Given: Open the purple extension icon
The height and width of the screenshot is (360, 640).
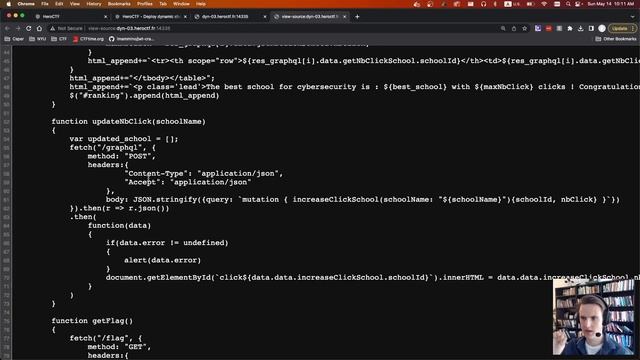Looking at the screenshot, I should [x=538, y=29].
